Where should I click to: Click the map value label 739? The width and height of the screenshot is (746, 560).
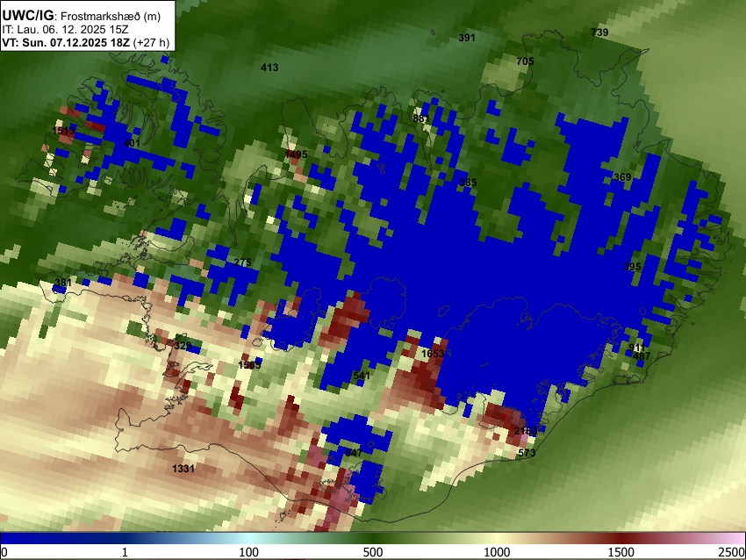[x=599, y=32]
